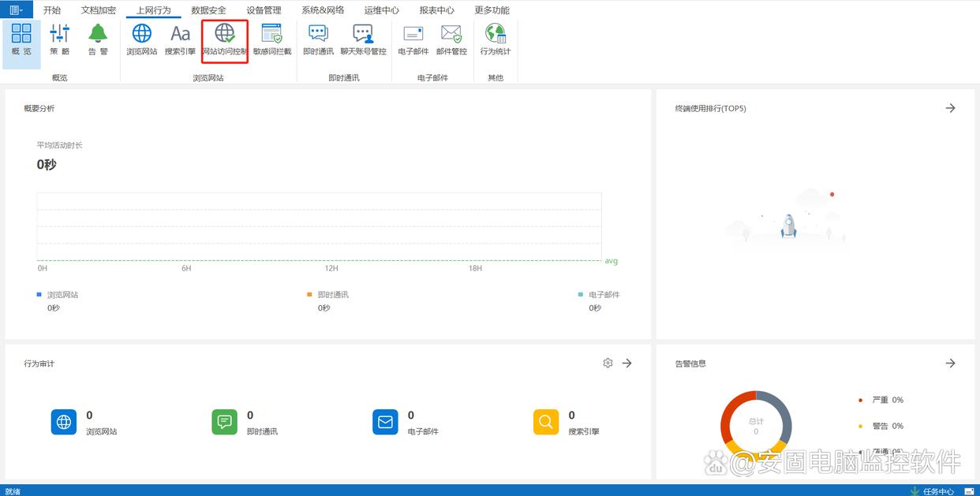
Task: Select the 敏感词拦截 icon
Action: (x=271, y=39)
